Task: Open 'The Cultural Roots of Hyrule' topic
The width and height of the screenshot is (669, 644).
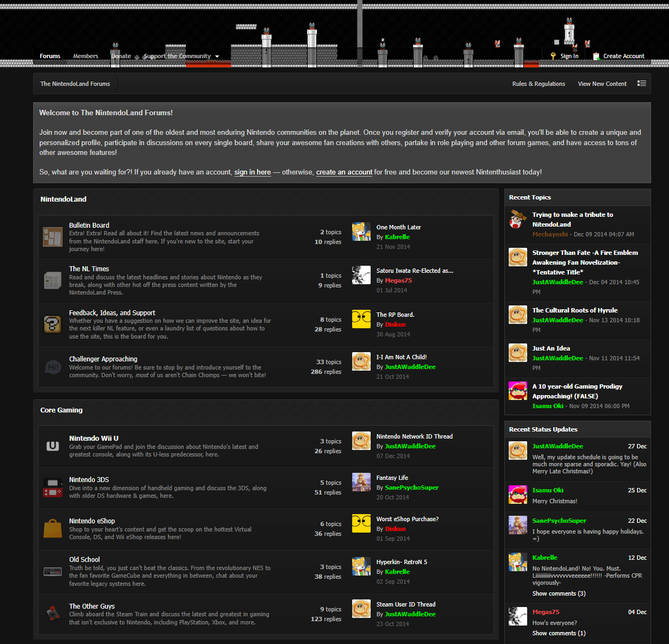Action: (x=575, y=310)
